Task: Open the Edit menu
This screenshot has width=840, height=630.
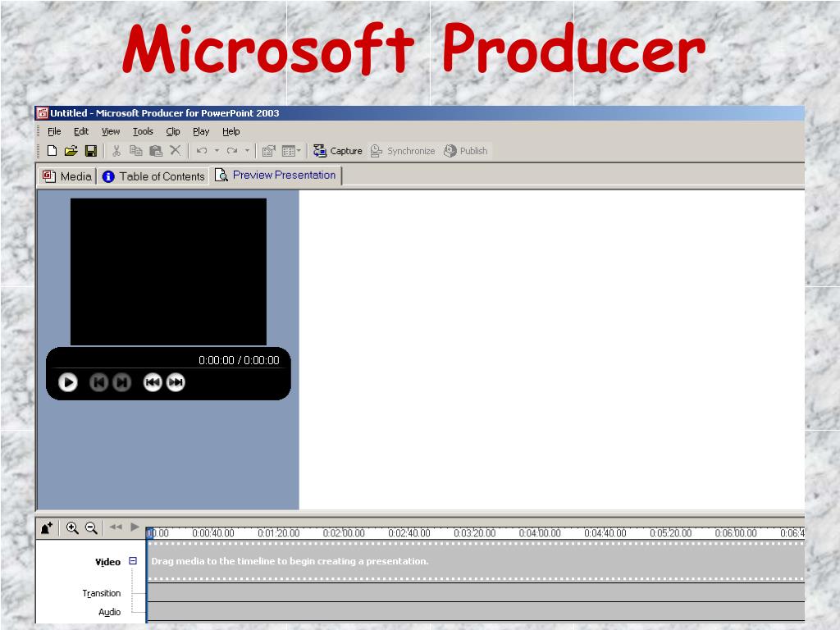Action: [x=81, y=131]
